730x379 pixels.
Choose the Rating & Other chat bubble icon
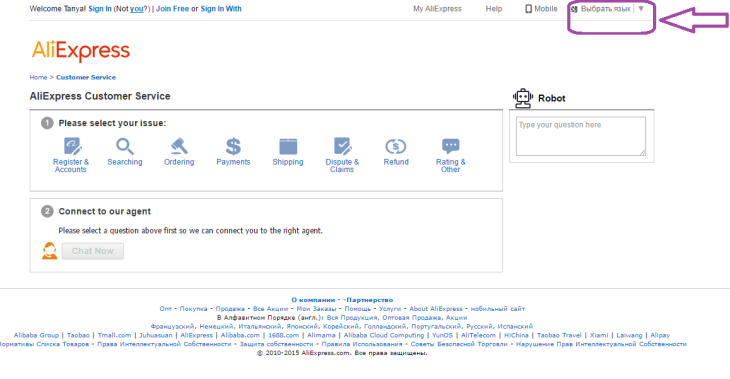(x=450, y=146)
